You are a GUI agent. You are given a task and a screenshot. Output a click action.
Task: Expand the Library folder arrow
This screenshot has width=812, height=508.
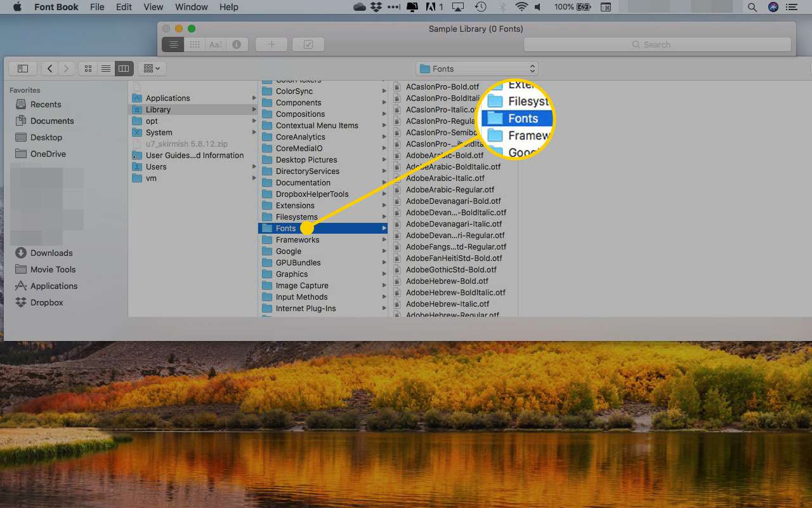254,109
